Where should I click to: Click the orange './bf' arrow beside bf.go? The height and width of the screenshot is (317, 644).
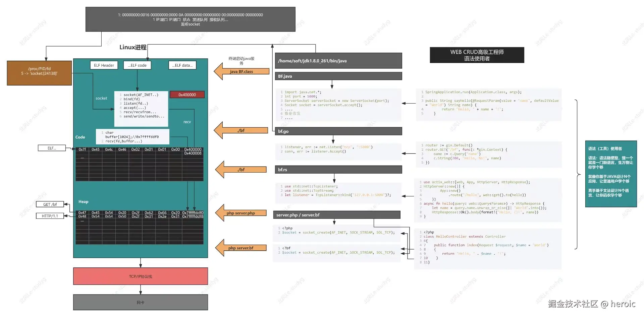[x=241, y=130]
